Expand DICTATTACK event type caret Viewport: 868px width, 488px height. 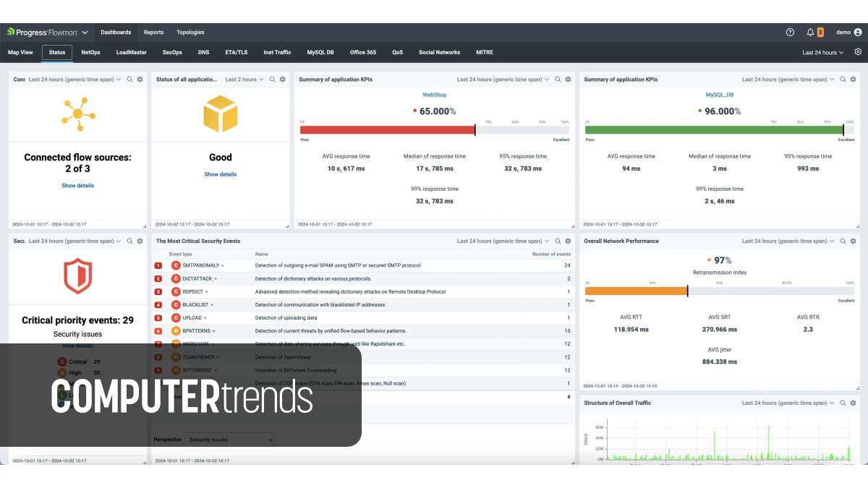pos(216,278)
